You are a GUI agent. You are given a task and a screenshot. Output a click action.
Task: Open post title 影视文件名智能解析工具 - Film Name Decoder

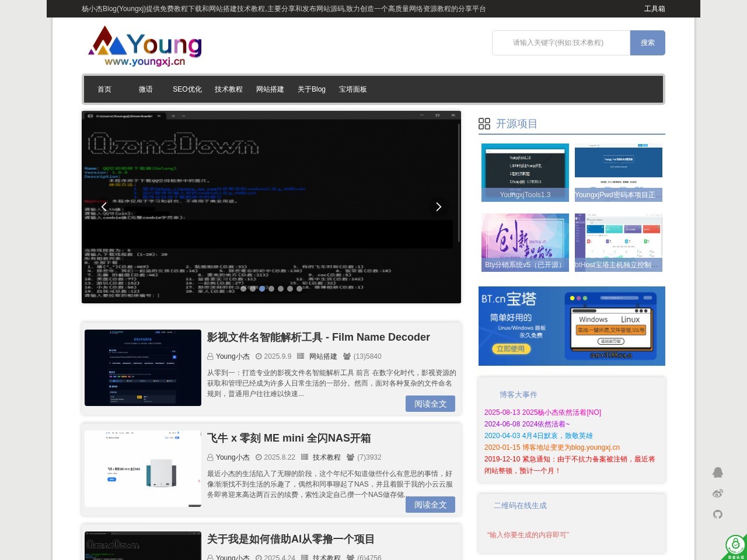tap(319, 337)
